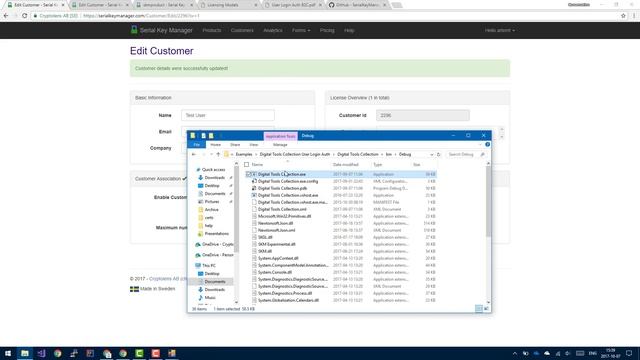Select Documents under This PC
Viewport: 640px width, 360px height.
coord(215,282)
